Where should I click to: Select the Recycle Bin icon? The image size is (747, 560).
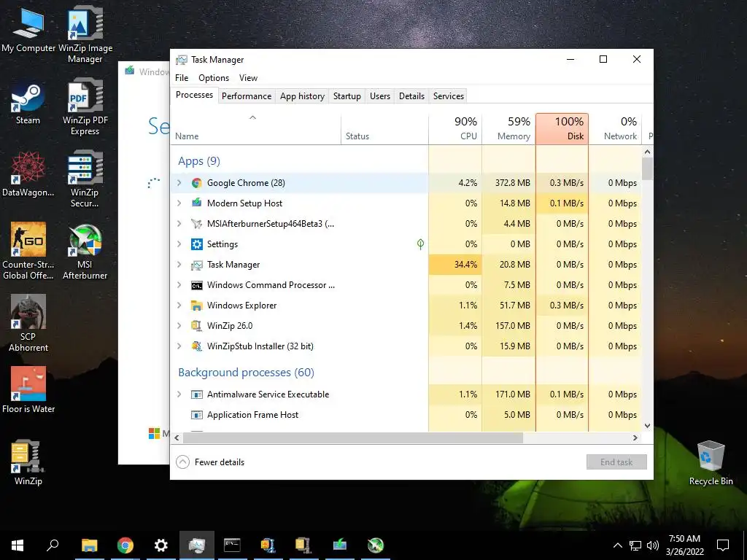tap(711, 463)
